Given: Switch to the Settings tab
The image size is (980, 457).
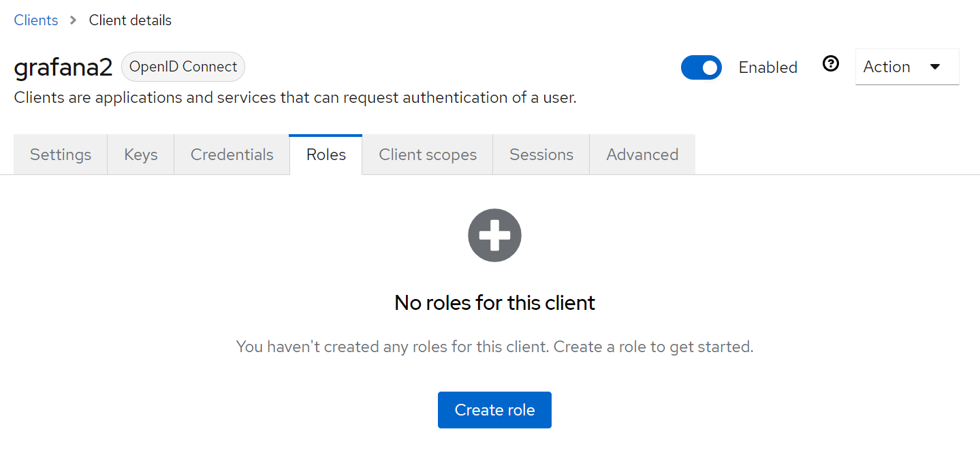Looking at the screenshot, I should [61, 155].
